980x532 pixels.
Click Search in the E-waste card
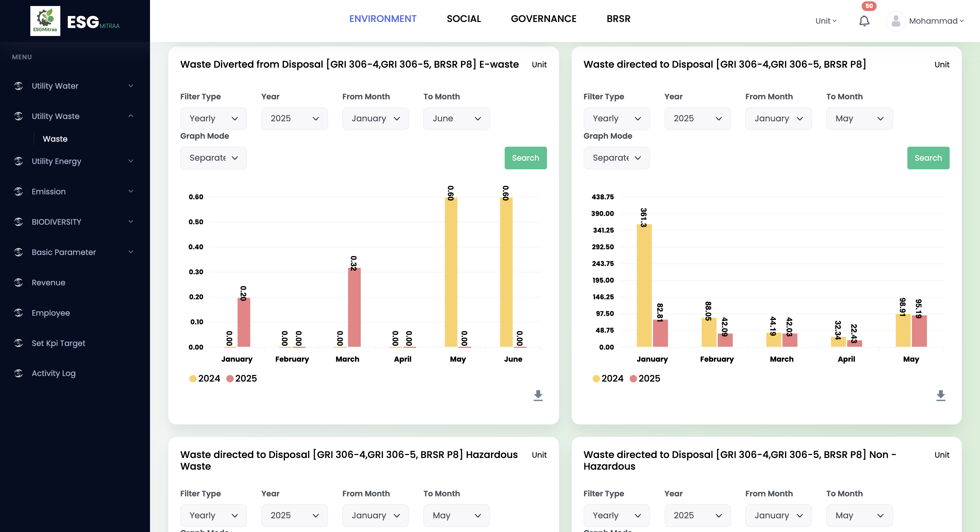(x=525, y=158)
